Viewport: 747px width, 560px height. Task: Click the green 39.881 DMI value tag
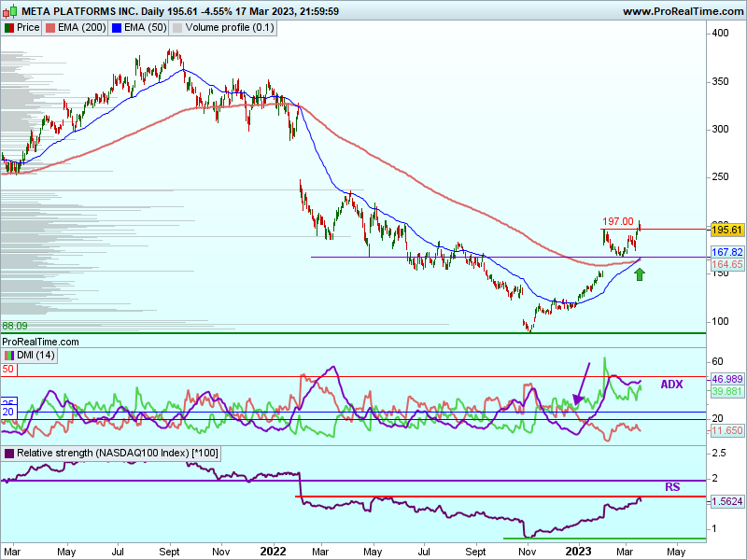pyautogui.click(x=727, y=391)
